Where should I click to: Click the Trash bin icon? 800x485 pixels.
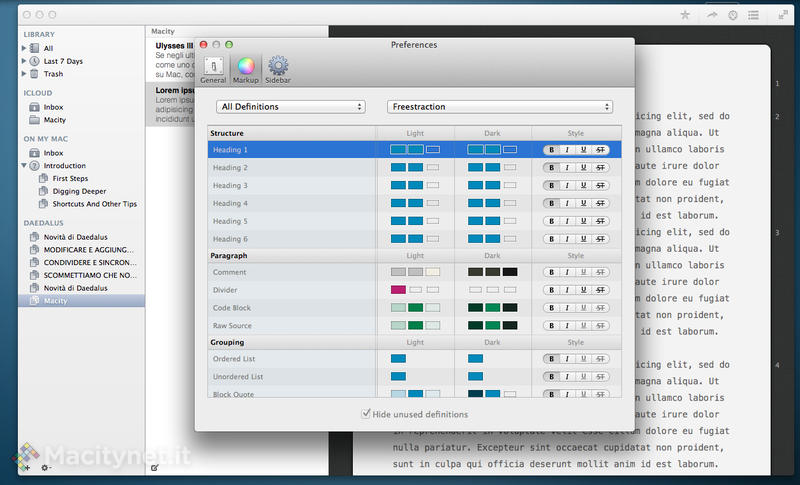tap(34, 73)
